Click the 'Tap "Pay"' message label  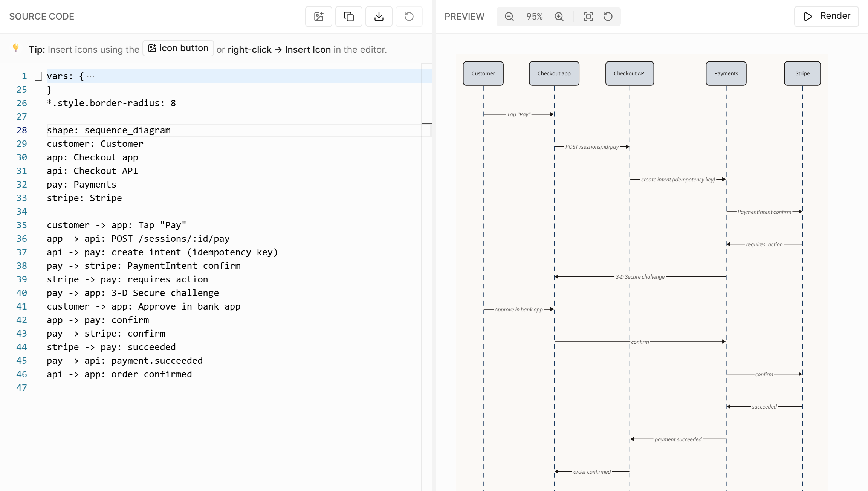(519, 114)
